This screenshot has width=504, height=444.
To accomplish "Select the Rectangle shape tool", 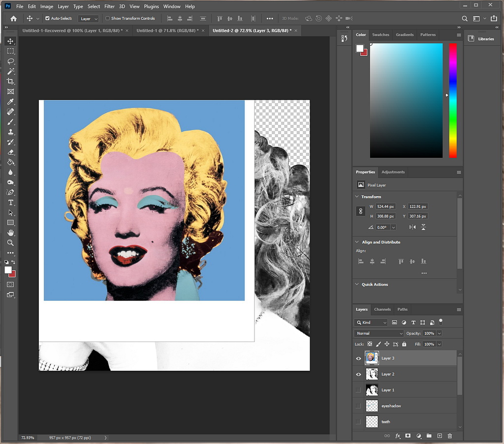I will pos(11,222).
